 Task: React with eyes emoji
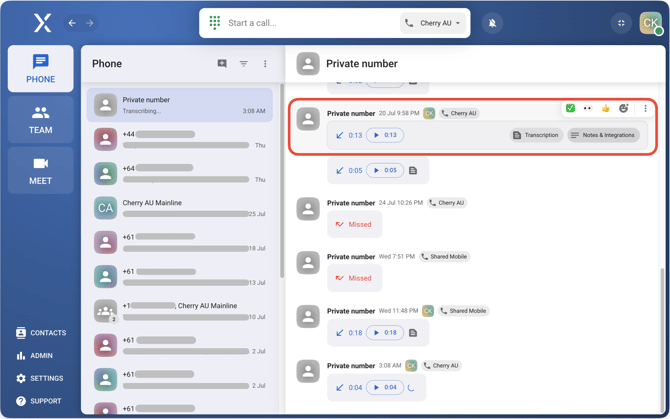(x=588, y=108)
